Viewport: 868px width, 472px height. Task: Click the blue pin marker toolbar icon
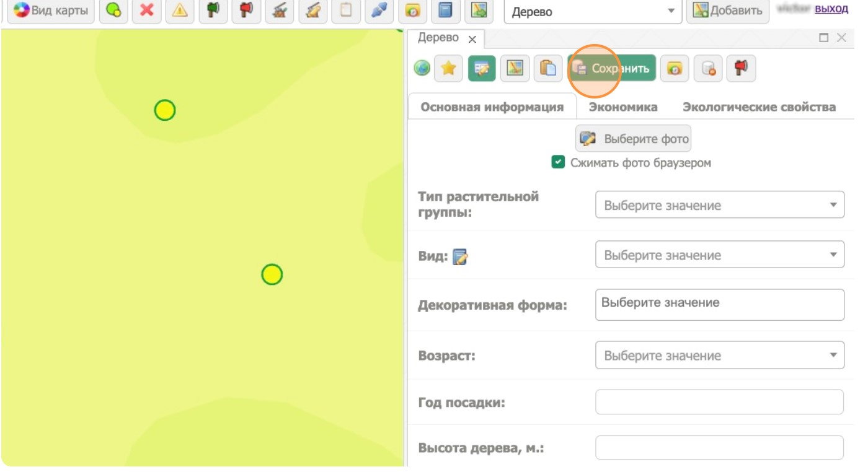coord(379,11)
